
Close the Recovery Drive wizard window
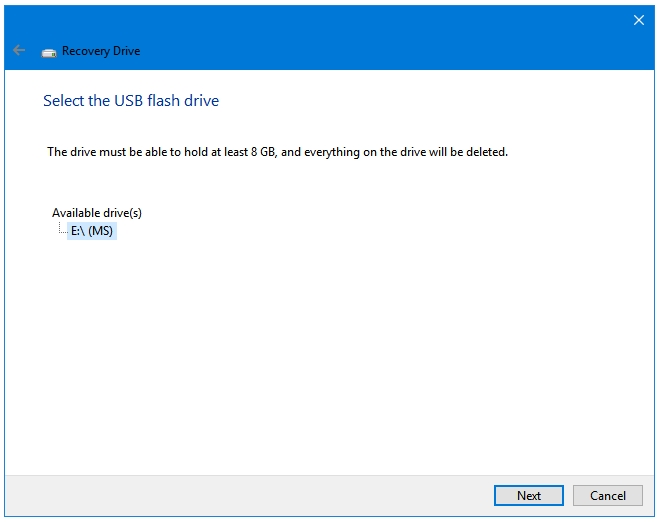(x=638, y=20)
